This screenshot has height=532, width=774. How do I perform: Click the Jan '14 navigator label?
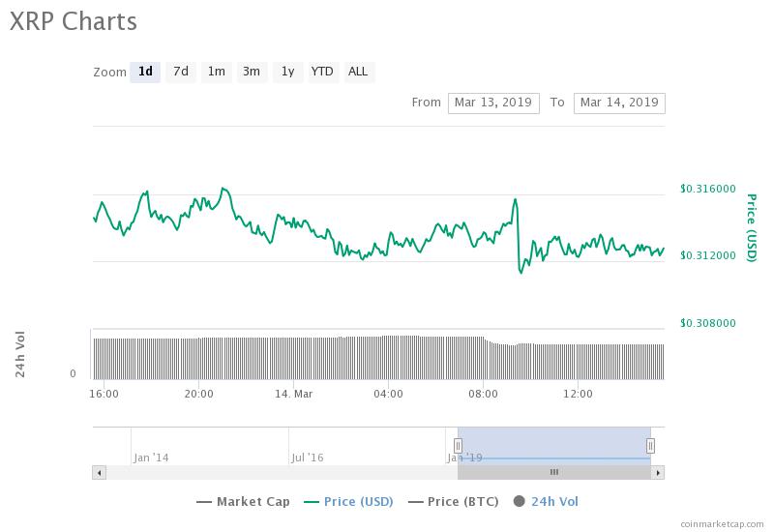pos(151,458)
